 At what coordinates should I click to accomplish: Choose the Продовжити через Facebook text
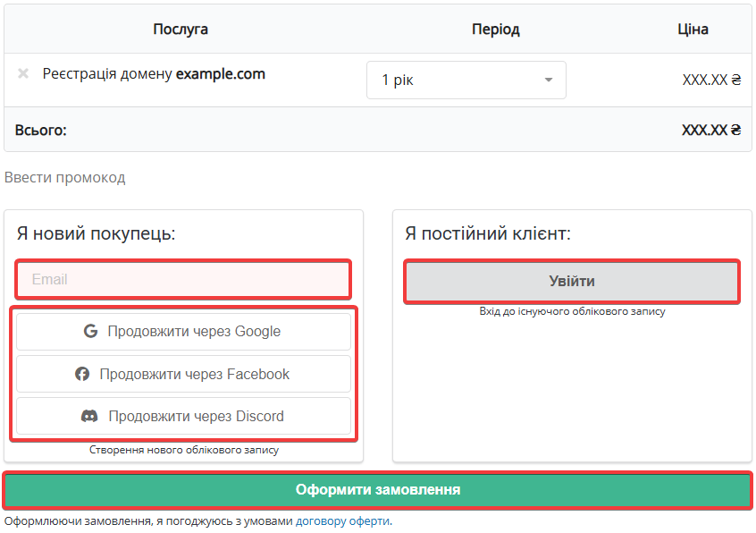(x=194, y=375)
